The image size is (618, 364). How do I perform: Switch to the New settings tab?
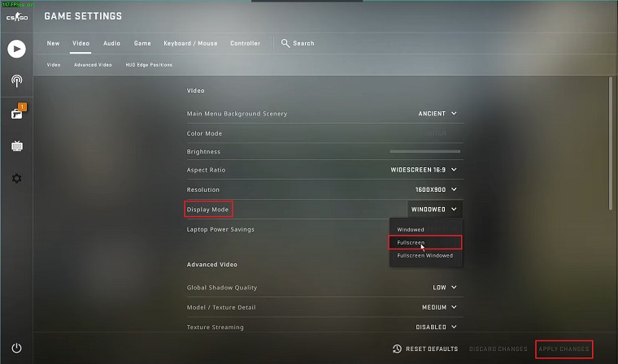pos(53,43)
